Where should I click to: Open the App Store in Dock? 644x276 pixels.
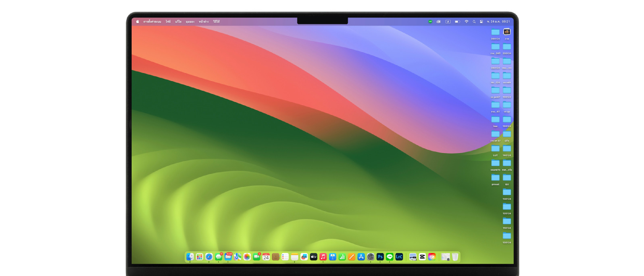[361, 257]
